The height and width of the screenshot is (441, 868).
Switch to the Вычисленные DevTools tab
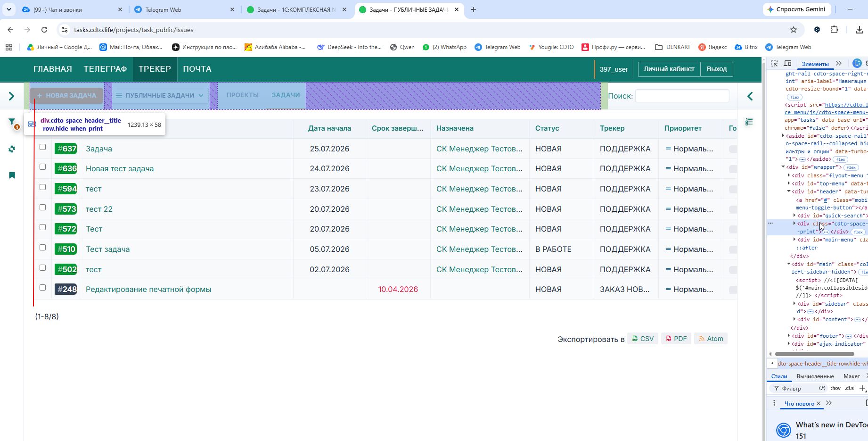pos(815,376)
